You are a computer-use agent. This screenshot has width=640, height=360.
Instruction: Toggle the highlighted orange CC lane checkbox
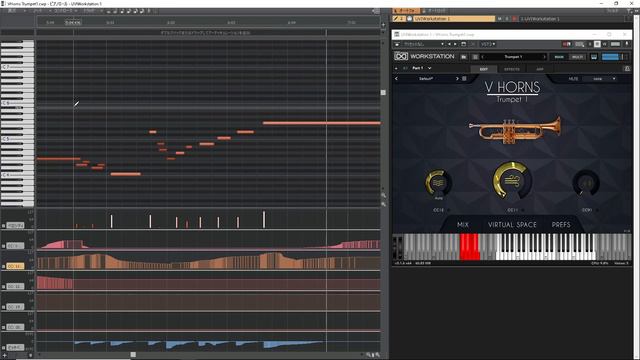[4, 266]
